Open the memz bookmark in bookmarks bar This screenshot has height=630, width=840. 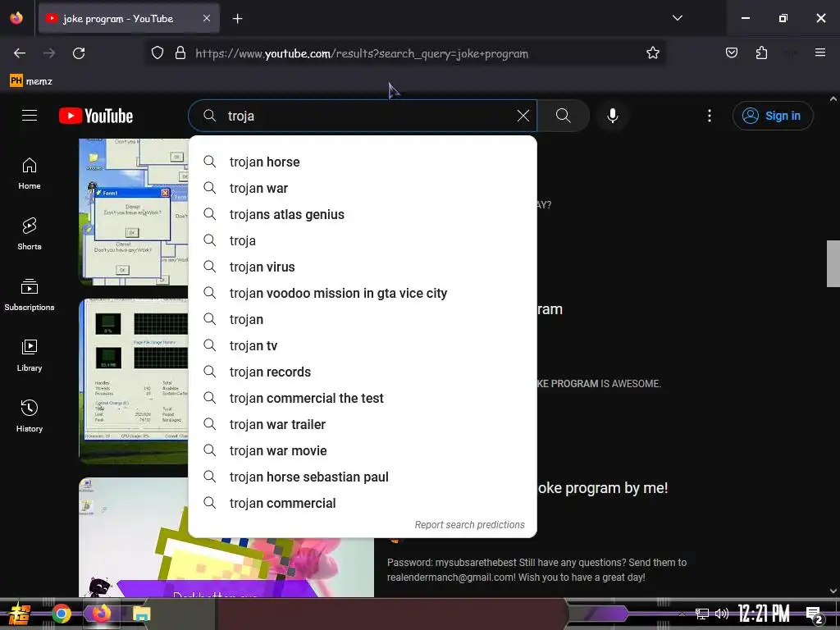[x=31, y=81]
